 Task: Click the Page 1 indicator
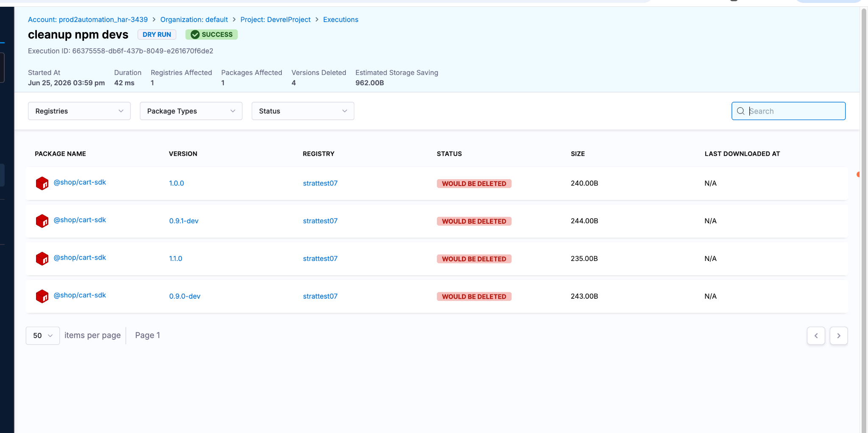point(147,336)
